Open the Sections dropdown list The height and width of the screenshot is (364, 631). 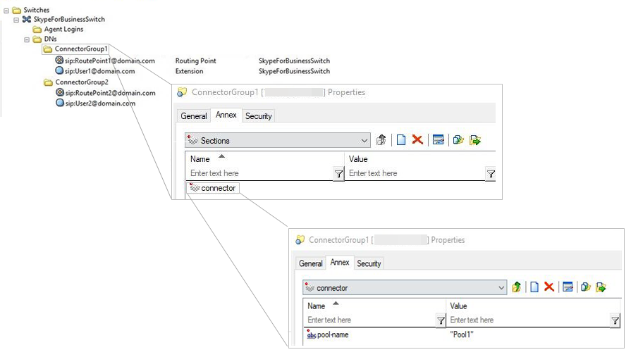tap(364, 140)
